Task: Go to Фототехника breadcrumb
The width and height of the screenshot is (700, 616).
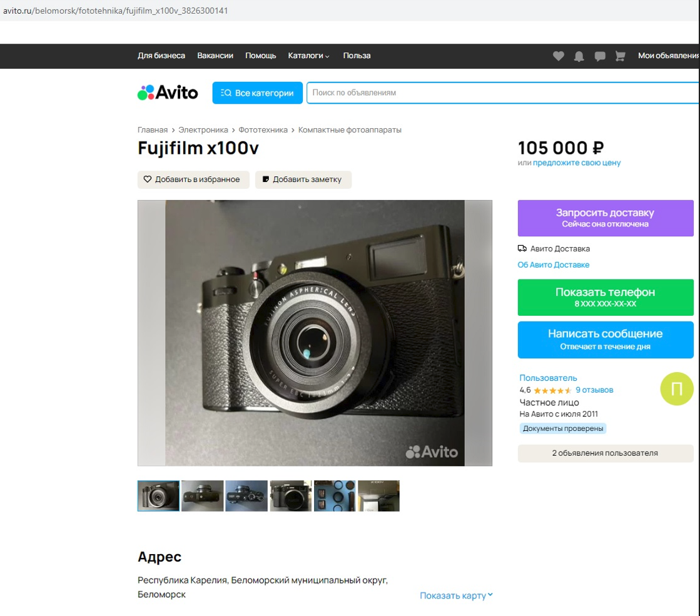Action: click(x=263, y=130)
